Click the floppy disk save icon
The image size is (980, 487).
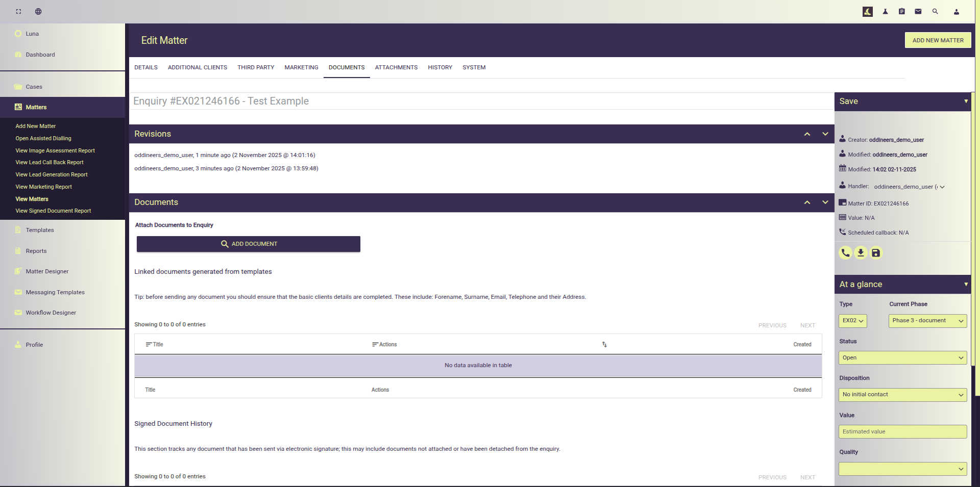click(876, 253)
